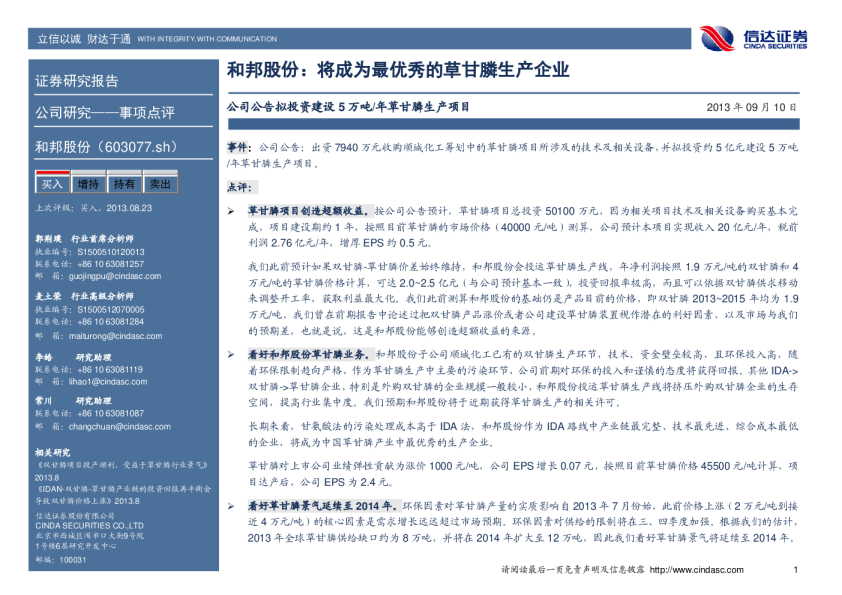This screenshot has height=595, width=842.
Task: Click the 证券研究报告 sidebar header
Action: [x=77, y=81]
